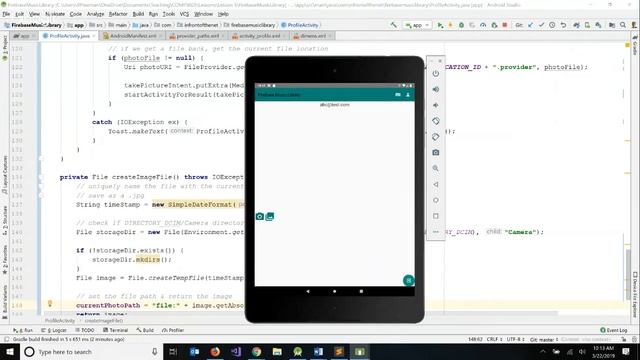Open Git show history clock icon
The image size is (640, 360).
552,25
